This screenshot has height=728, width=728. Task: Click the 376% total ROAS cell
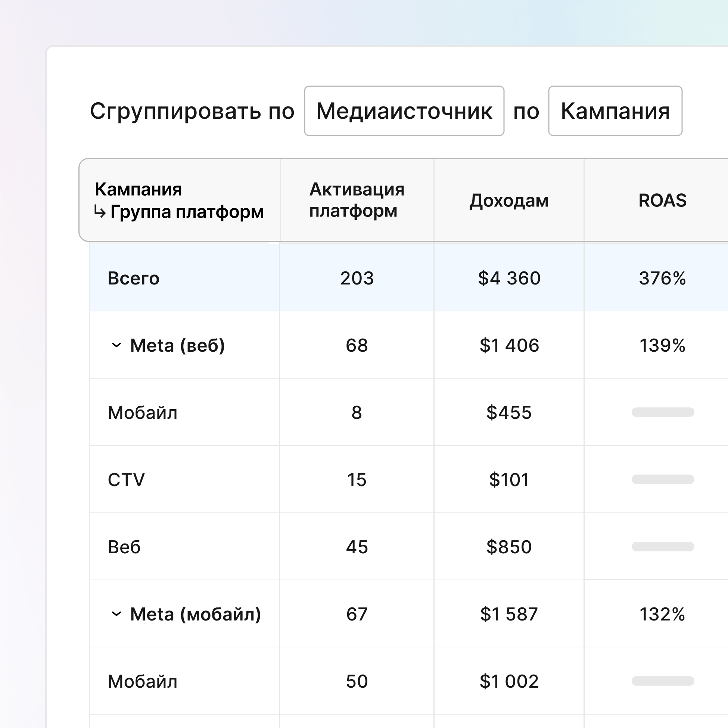(x=662, y=278)
